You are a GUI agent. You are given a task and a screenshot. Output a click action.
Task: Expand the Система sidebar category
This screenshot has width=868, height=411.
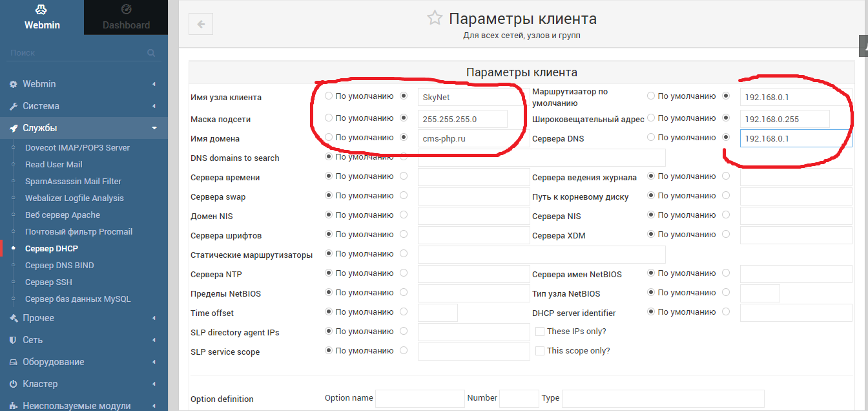pos(84,106)
